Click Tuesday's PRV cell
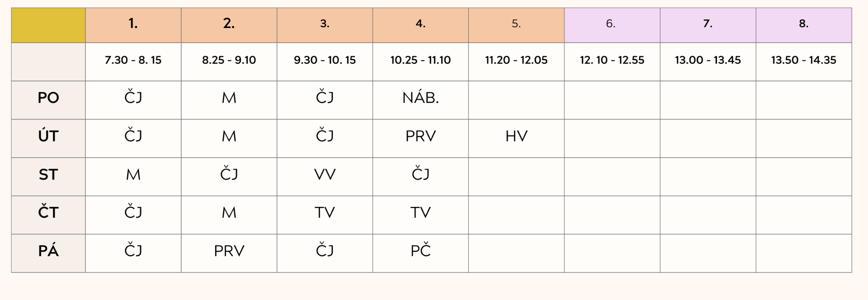 click(x=420, y=138)
